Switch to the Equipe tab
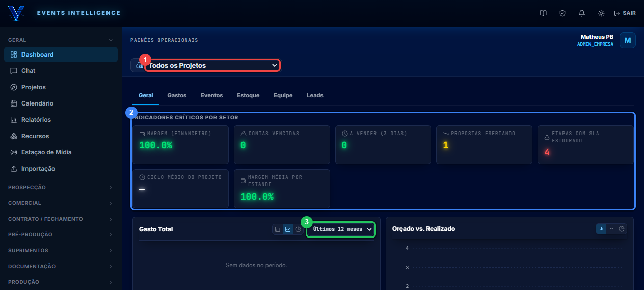This screenshot has height=290, width=644. click(283, 95)
